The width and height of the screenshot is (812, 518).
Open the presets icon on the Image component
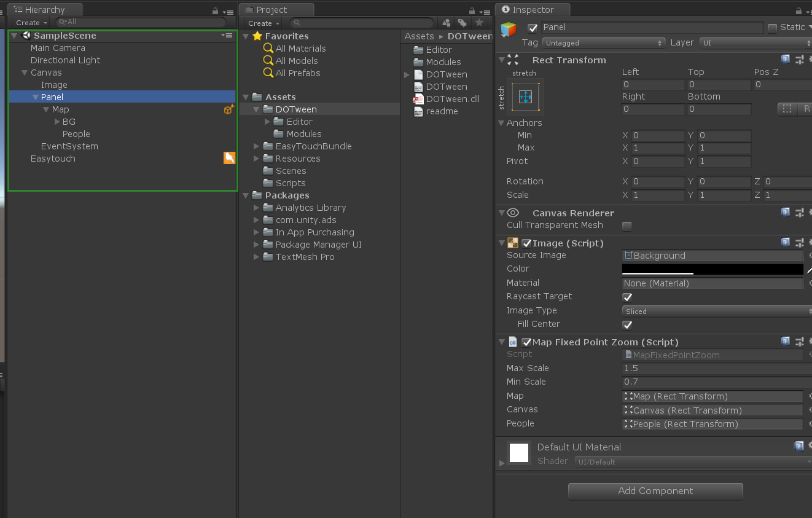point(800,242)
